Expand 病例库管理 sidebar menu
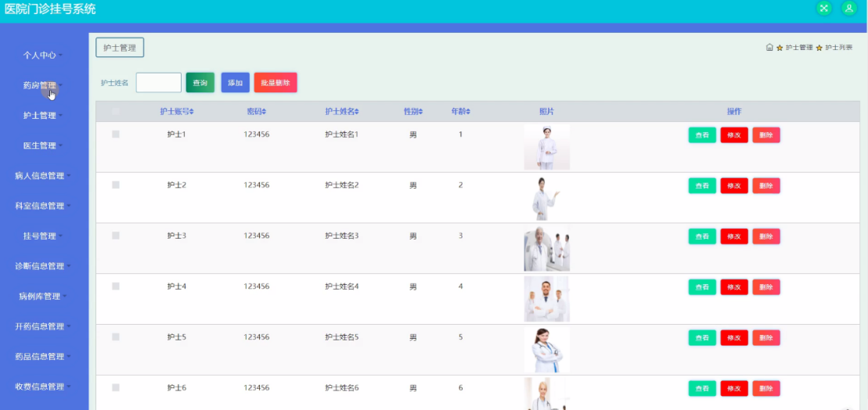Screen dimensions: 868x410 coord(42,297)
